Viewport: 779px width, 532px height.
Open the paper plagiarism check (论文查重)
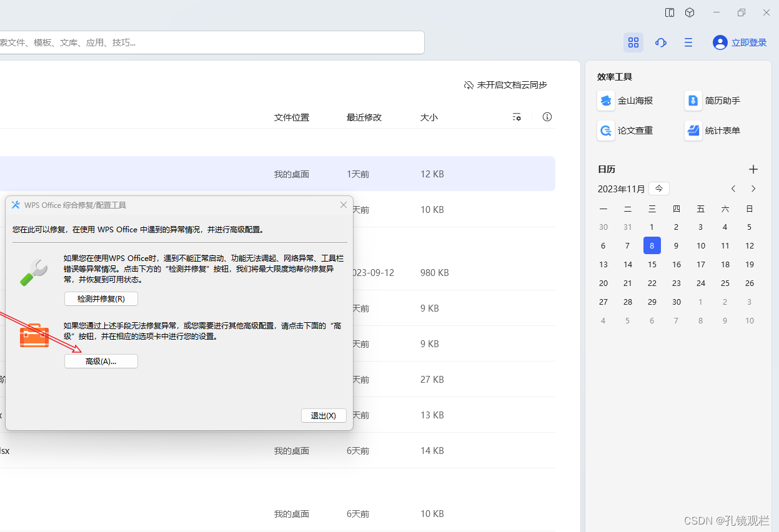tap(625, 131)
